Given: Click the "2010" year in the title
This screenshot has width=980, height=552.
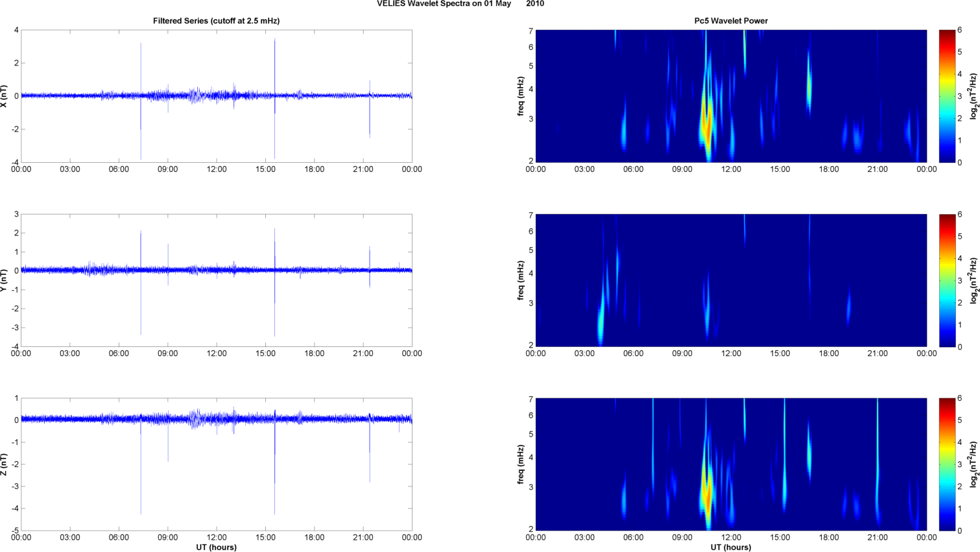Looking at the screenshot, I should [535, 4].
